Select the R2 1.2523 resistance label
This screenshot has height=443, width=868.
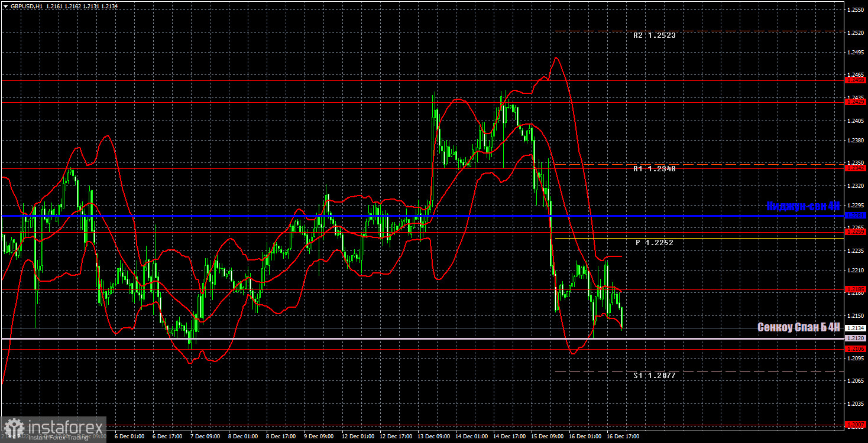(654, 35)
